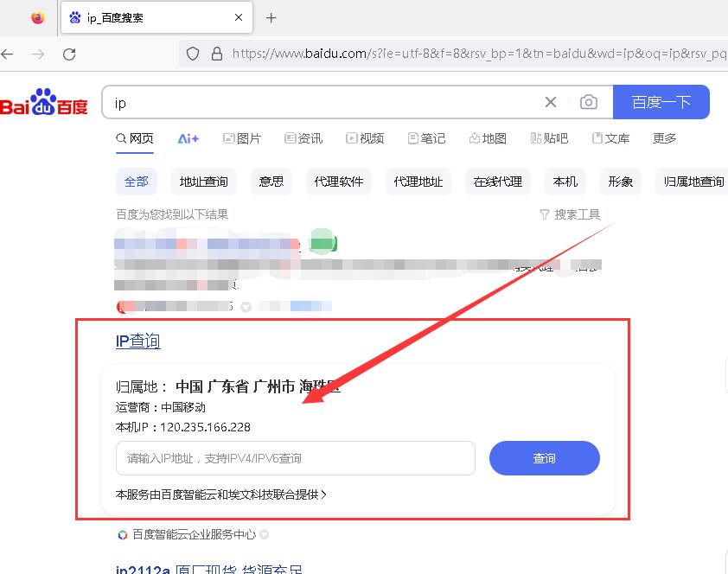Switch to the 地图 tab
The height and width of the screenshot is (574, 728).
pyautogui.click(x=488, y=138)
